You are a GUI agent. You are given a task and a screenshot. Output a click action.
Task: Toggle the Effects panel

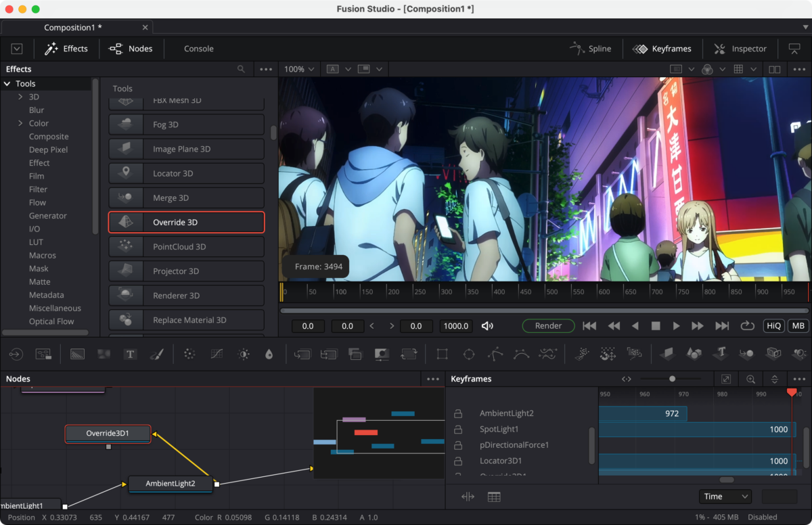click(x=66, y=49)
